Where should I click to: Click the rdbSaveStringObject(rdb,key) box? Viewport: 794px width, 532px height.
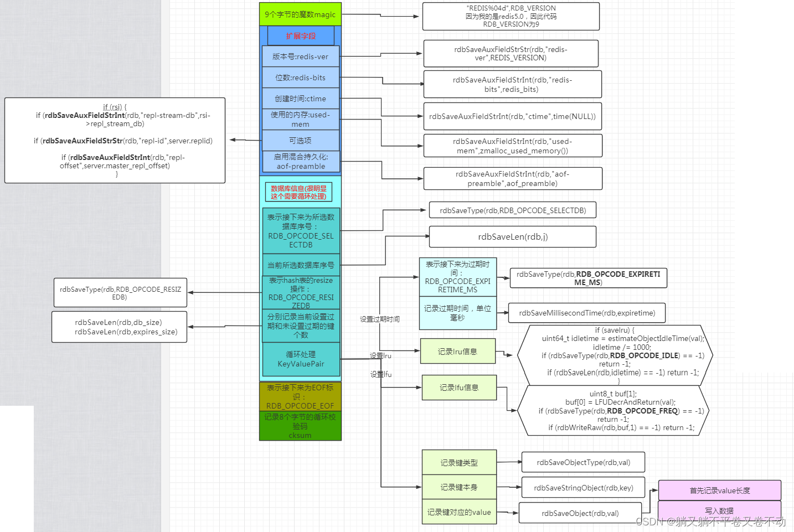click(x=584, y=488)
